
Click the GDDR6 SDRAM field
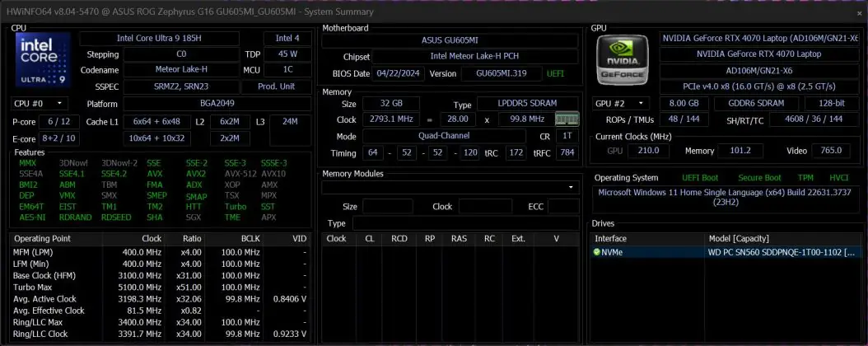[x=756, y=104]
